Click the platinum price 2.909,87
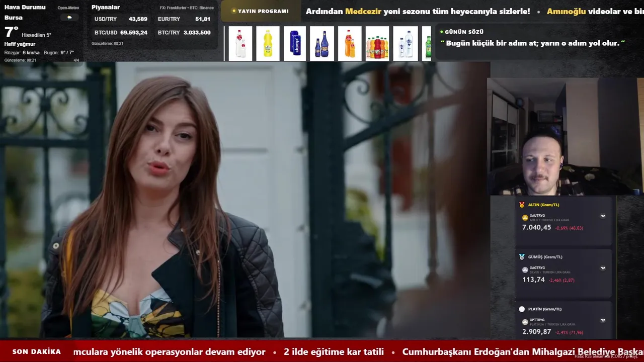Viewport: 644px width, 362px height. click(536, 332)
